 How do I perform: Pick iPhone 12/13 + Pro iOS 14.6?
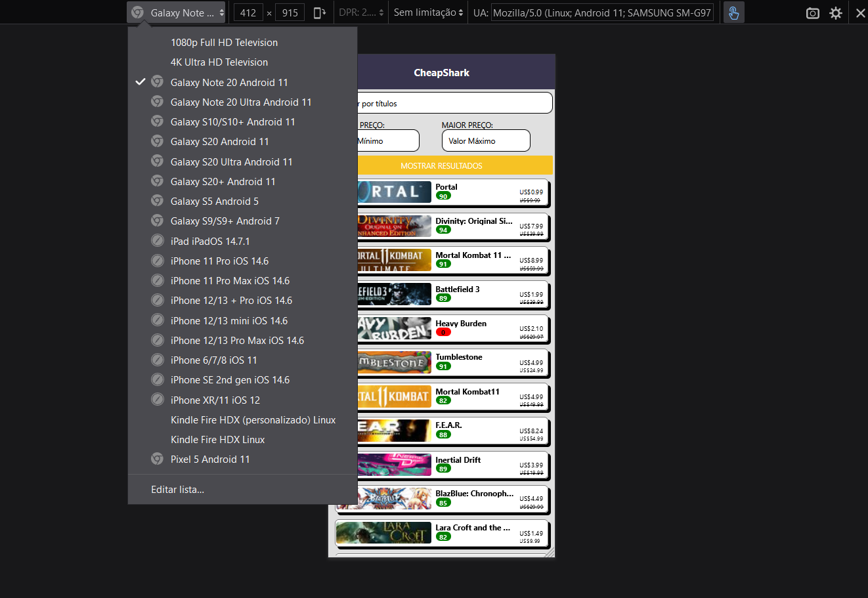coord(242,301)
